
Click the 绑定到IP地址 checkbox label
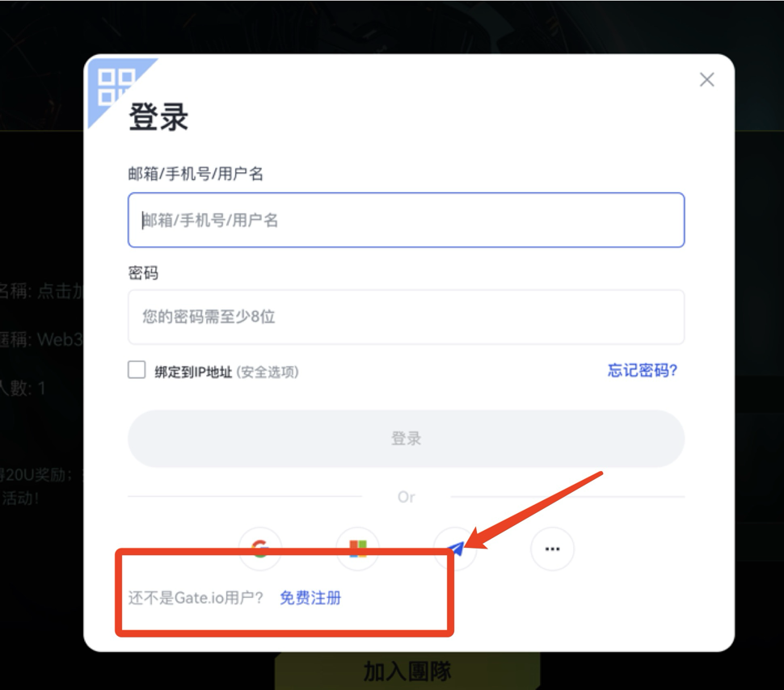coord(193,372)
